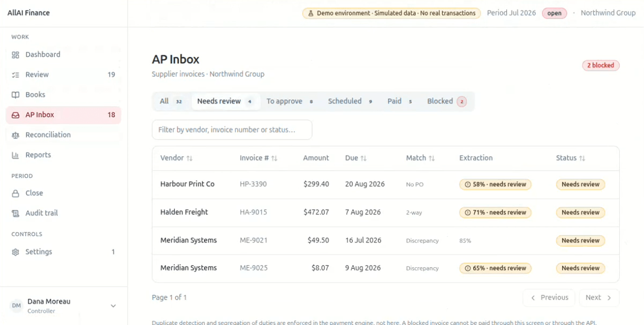Viewport: 644px width, 325px height.
Task: Open Dashboard from the grid icon
Action: 16,55
